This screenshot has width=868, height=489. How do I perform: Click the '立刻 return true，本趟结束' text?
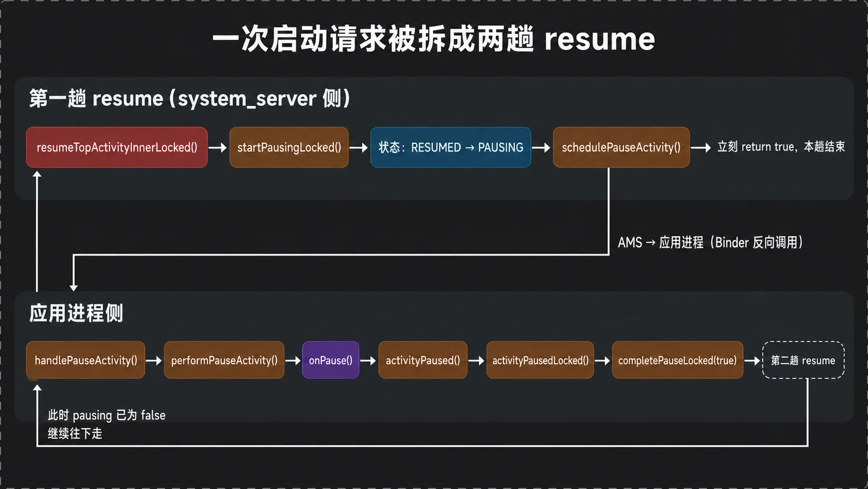(x=781, y=147)
